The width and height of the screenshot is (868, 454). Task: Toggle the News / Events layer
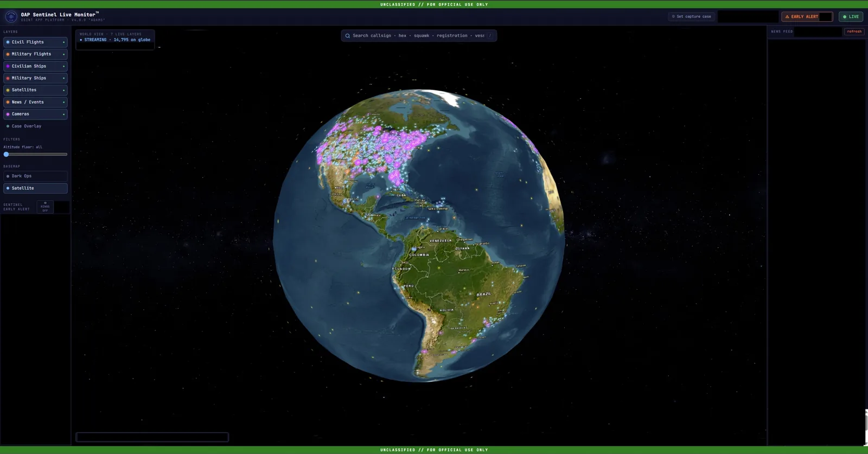(x=35, y=102)
